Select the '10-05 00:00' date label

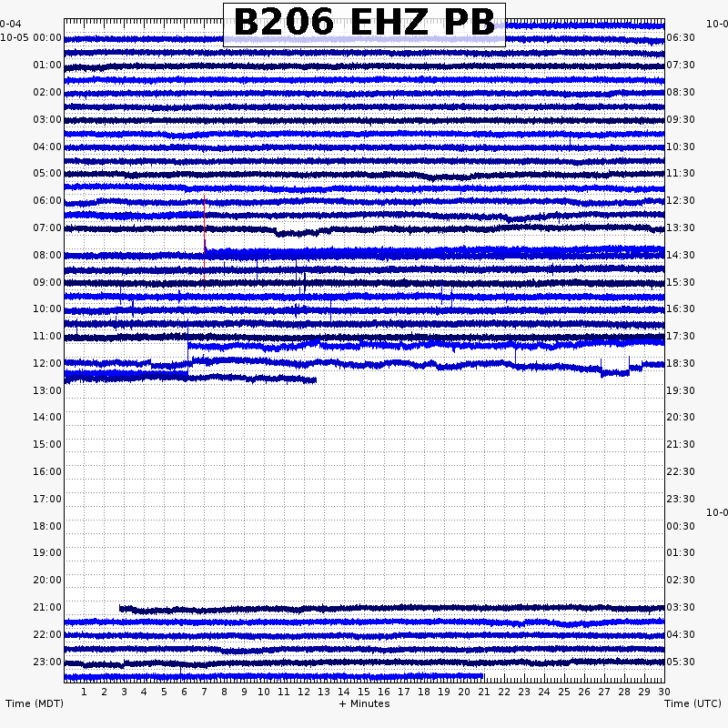pos(31,37)
